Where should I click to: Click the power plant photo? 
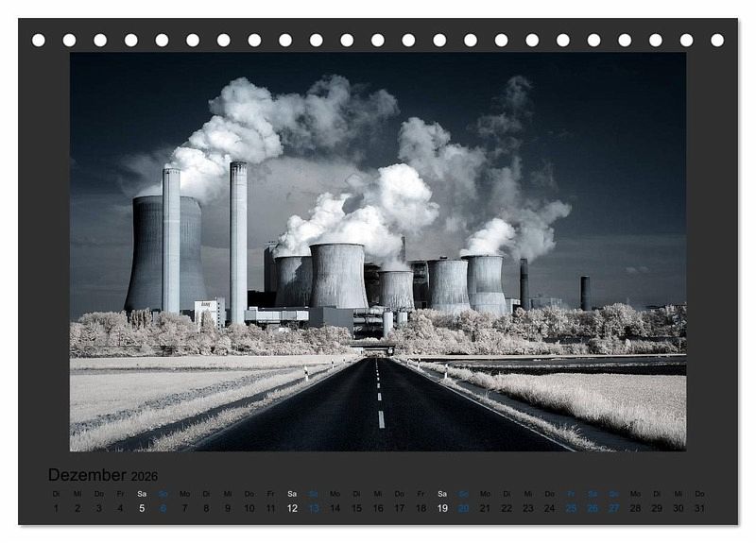click(x=378, y=251)
